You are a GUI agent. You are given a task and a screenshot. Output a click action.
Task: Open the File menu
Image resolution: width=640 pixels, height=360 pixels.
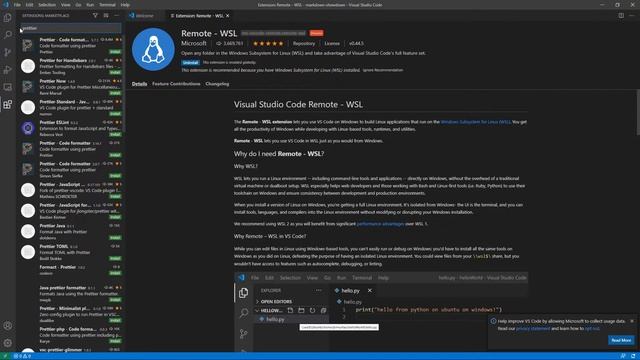pyautogui.click(x=17, y=5)
